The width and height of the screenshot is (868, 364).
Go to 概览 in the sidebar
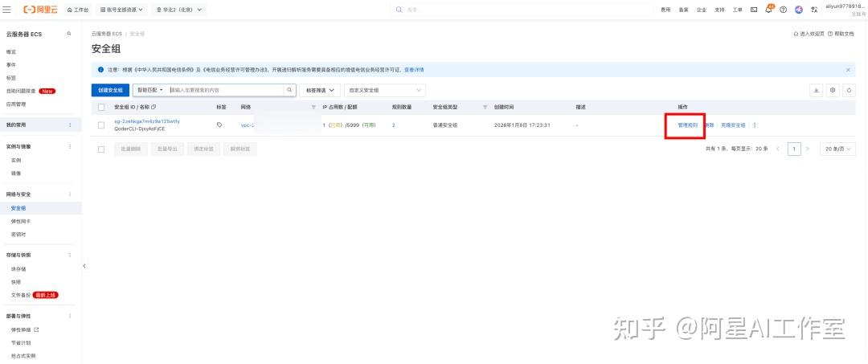11,51
